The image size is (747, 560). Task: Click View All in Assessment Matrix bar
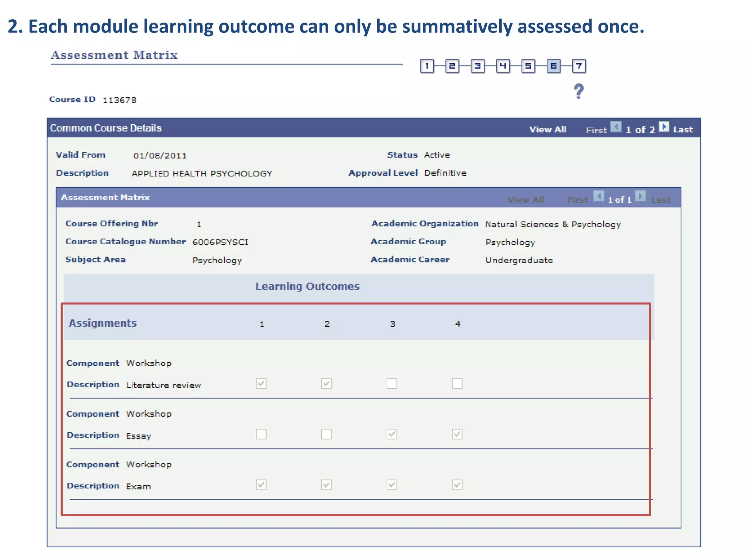(x=526, y=200)
